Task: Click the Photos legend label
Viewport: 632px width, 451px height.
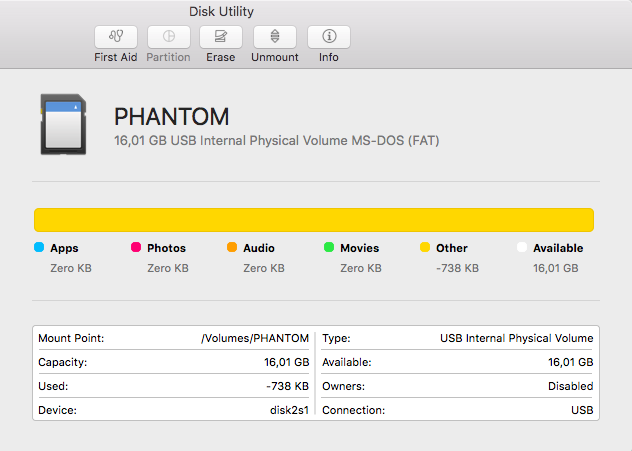Action: click(166, 248)
